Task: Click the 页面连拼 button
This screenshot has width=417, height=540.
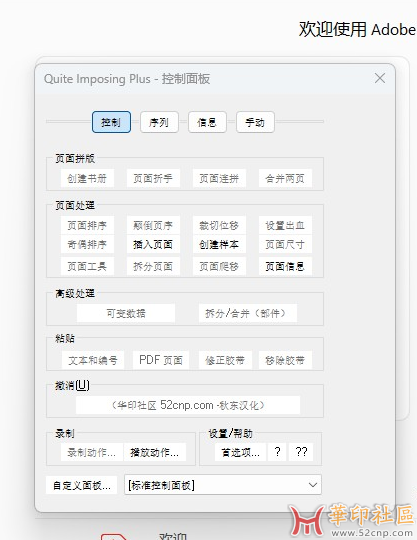Action: (219, 178)
